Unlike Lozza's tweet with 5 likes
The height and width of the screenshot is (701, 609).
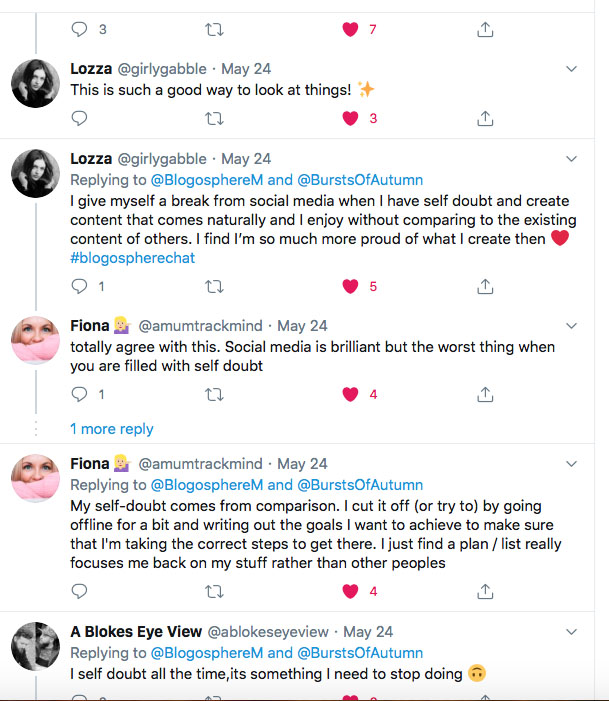[x=350, y=286]
